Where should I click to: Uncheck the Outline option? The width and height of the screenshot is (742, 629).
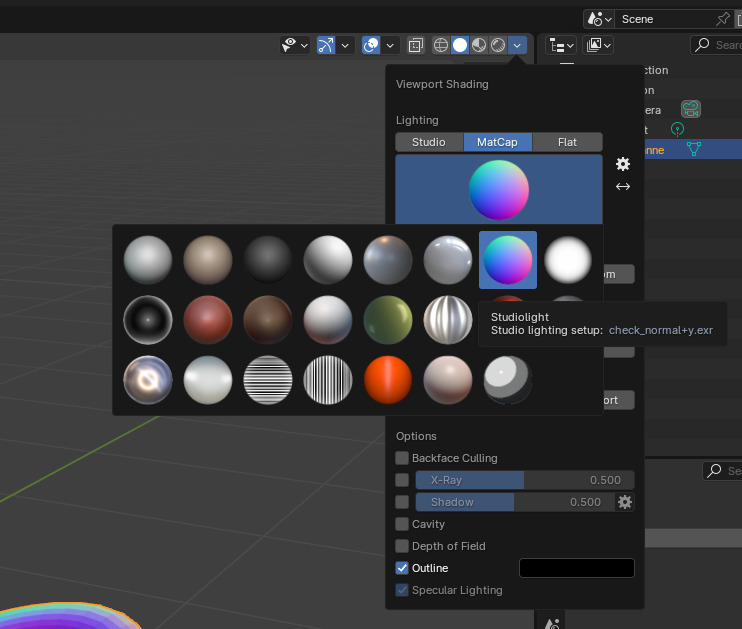pyautogui.click(x=403, y=568)
